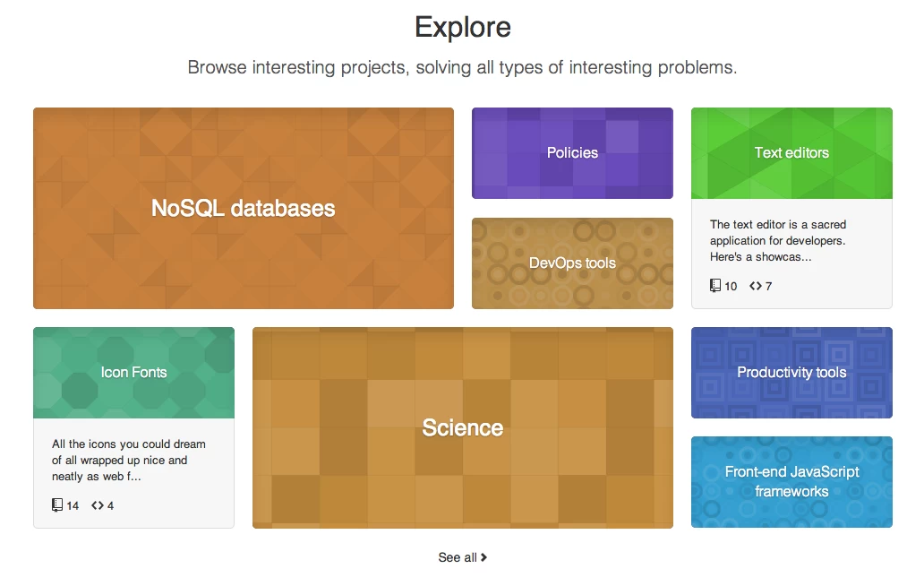Select the DevOps tools showcase
Image resolution: width=924 pixels, height=586 pixels.
(572, 263)
